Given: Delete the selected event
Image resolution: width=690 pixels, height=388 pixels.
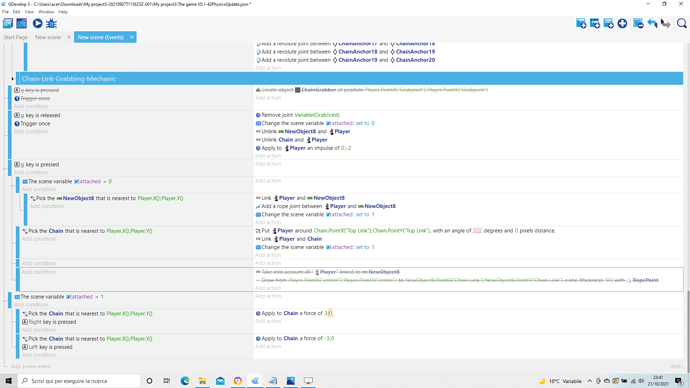Looking at the screenshot, I should coord(638,23).
